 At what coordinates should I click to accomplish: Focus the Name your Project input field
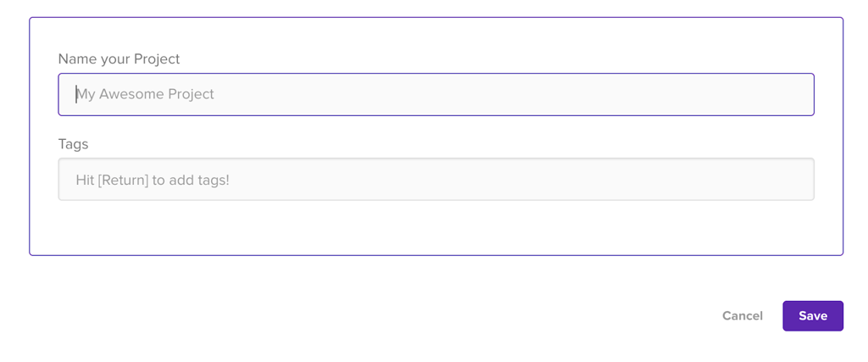point(437,95)
